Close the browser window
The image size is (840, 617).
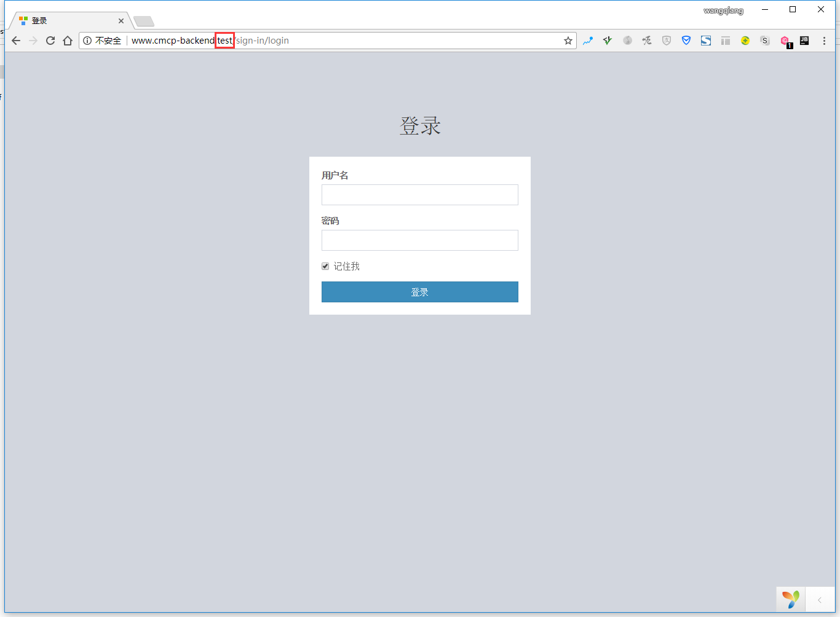[x=821, y=9]
